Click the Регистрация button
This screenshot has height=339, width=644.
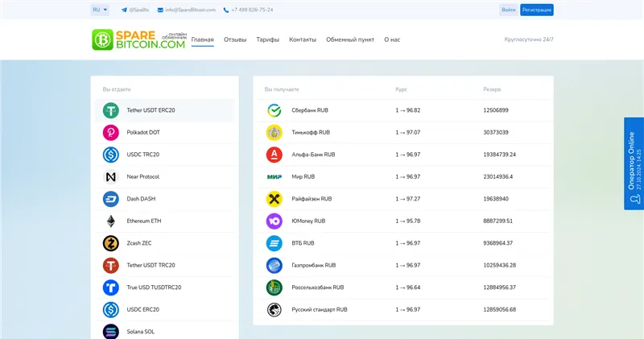pyautogui.click(x=537, y=10)
